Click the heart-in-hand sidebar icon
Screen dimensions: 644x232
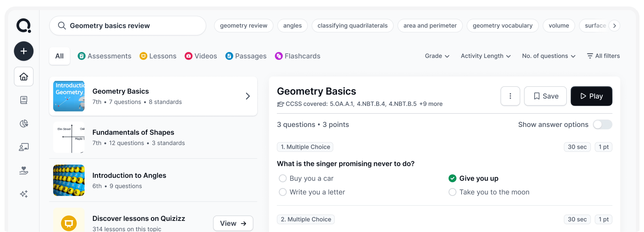click(x=24, y=170)
